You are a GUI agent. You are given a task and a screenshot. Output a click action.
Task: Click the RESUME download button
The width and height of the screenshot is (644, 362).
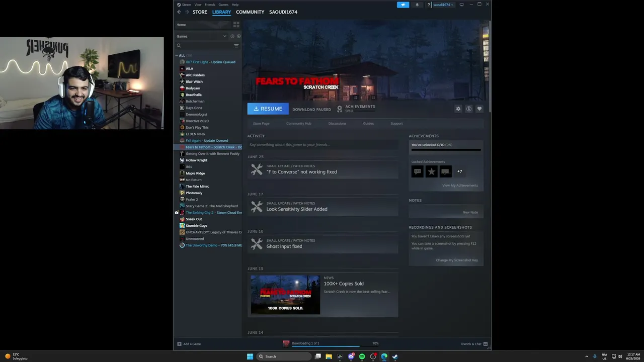268,109
